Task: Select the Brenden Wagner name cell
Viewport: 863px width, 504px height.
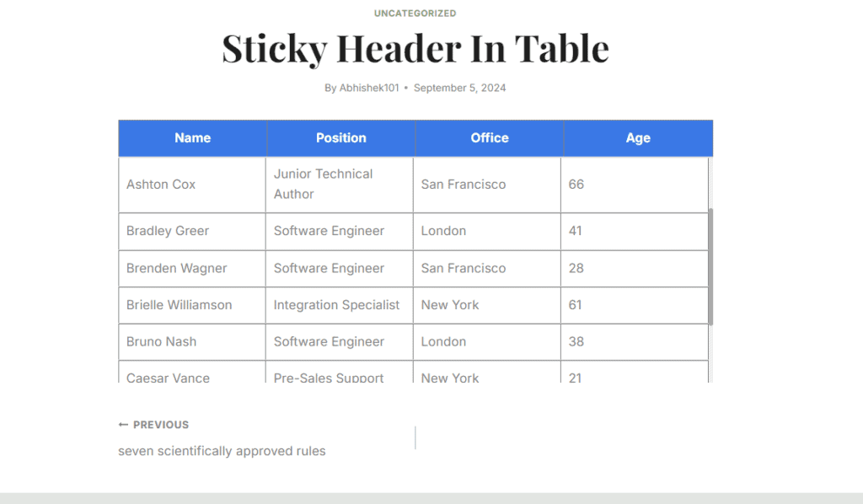Action: coord(192,269)
